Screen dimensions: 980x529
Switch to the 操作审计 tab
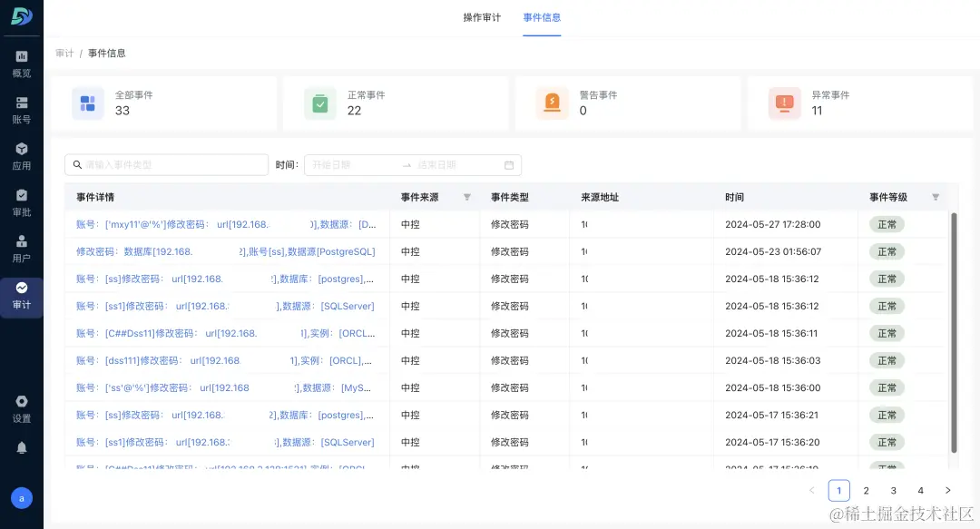coord(482,17)
